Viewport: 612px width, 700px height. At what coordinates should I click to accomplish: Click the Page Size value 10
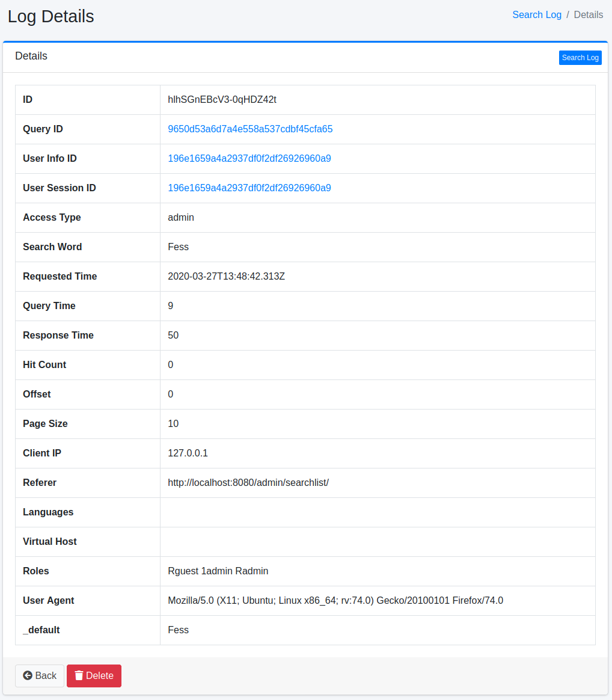pos(173,423)
